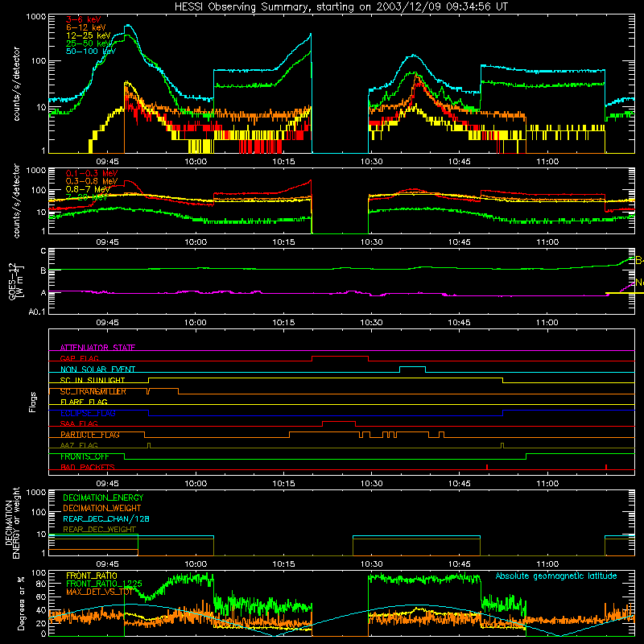Click the 11:00 tick under the GOES panel
The height and width of the screenshot is (644, 644).
click(x=547, y=323)
